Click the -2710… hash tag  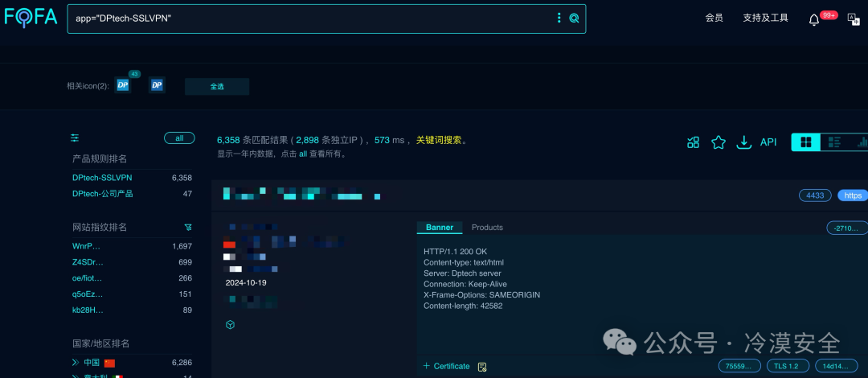tap(846, 228)
